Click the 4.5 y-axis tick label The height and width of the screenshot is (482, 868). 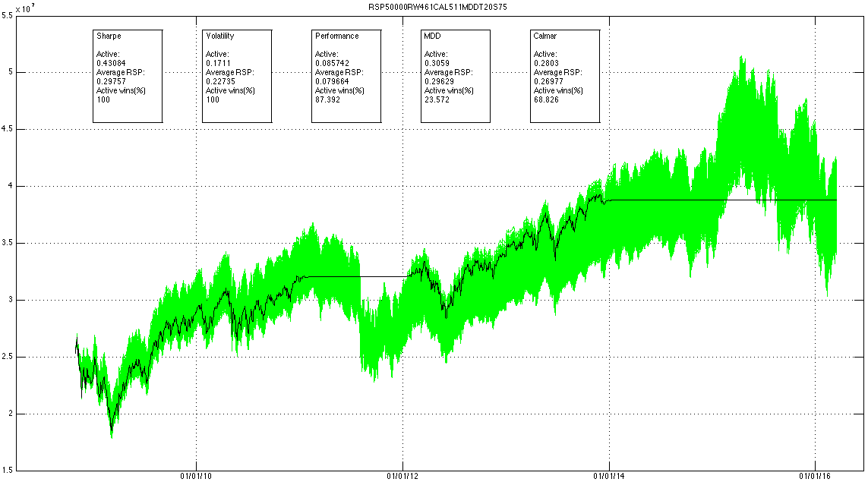(x=8, y=129)
